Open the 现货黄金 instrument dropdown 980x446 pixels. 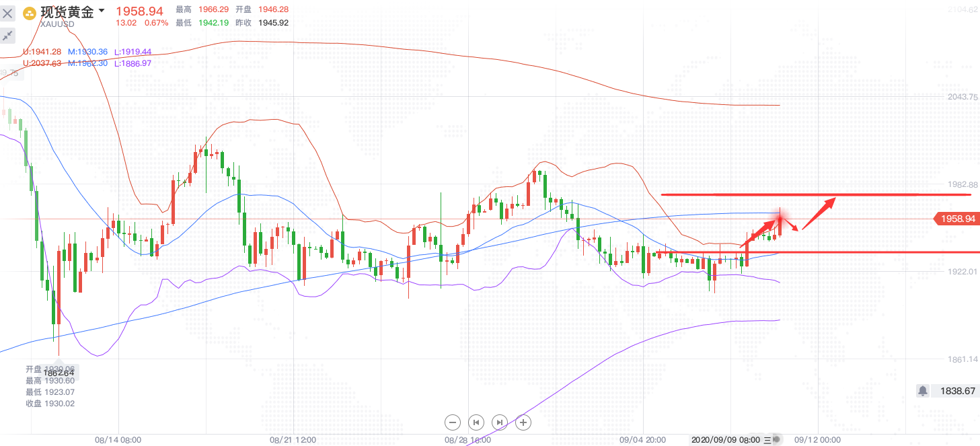pos(102,11)
